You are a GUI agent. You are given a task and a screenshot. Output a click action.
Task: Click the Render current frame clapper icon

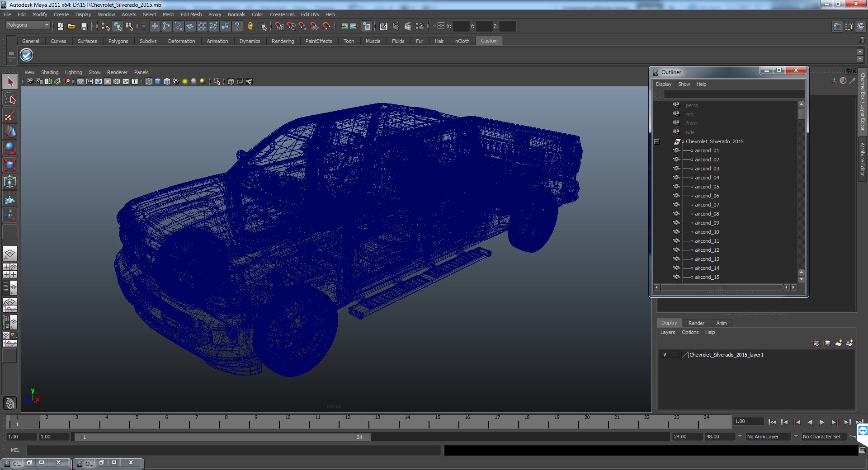pos(396,26)
